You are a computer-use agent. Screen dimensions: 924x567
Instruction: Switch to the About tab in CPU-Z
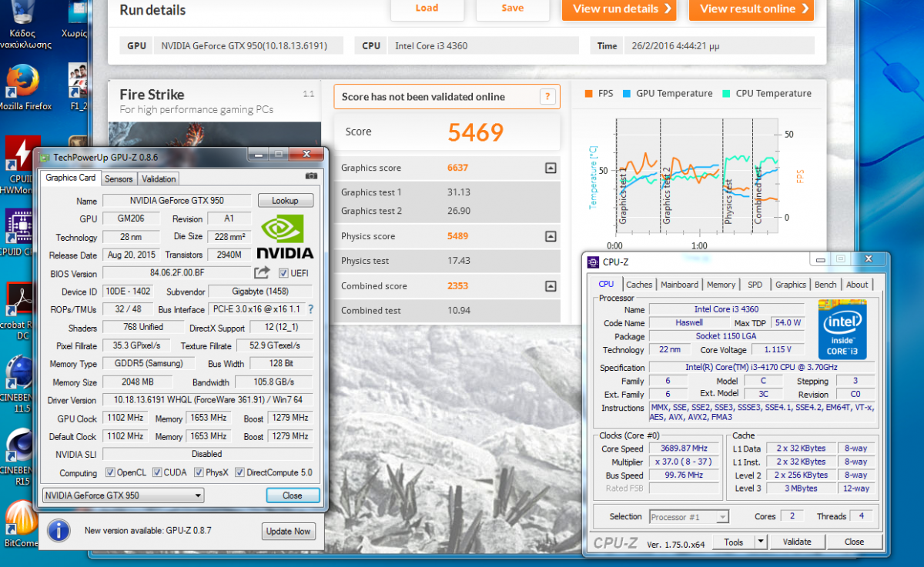pos(857,285)
